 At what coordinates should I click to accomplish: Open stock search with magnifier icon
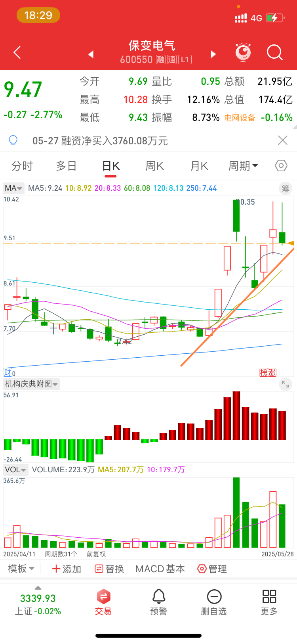click(x=274, y=52)
